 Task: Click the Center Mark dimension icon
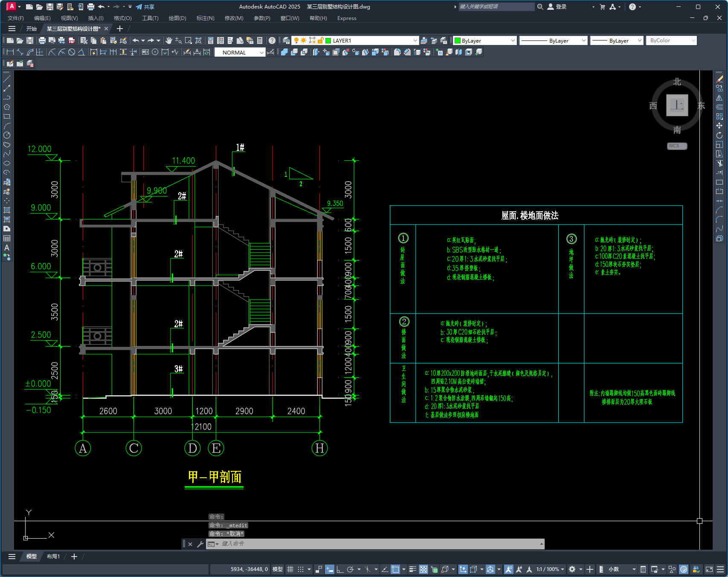click(x=155, y=52)
